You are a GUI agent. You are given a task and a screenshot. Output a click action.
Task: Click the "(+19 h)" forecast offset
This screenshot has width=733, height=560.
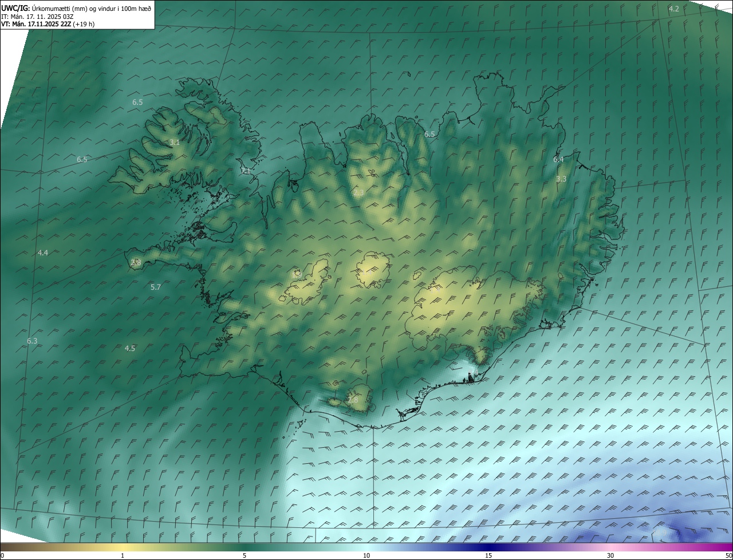coord(84,24)
